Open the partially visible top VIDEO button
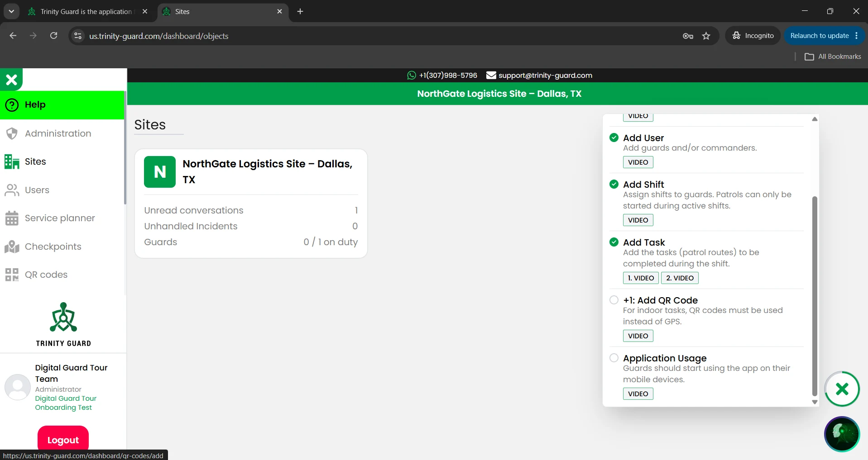Viewport: 868px width, 460px height. 638,117
